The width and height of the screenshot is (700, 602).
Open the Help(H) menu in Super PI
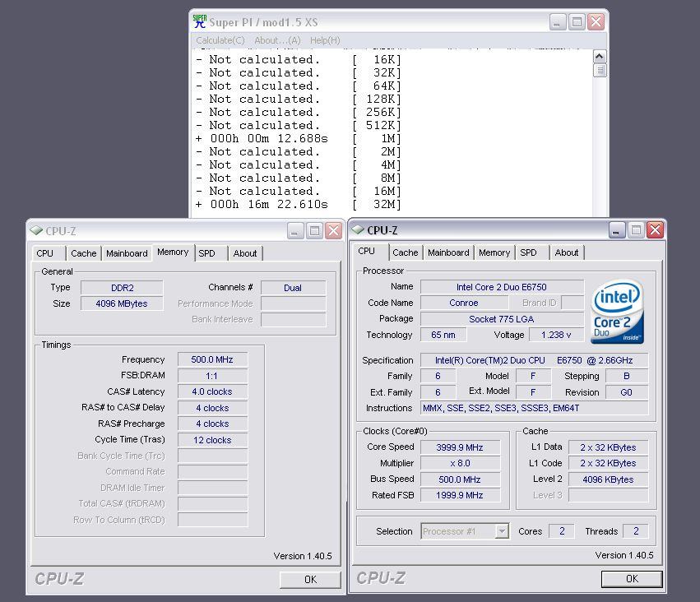tap(325, 40)
